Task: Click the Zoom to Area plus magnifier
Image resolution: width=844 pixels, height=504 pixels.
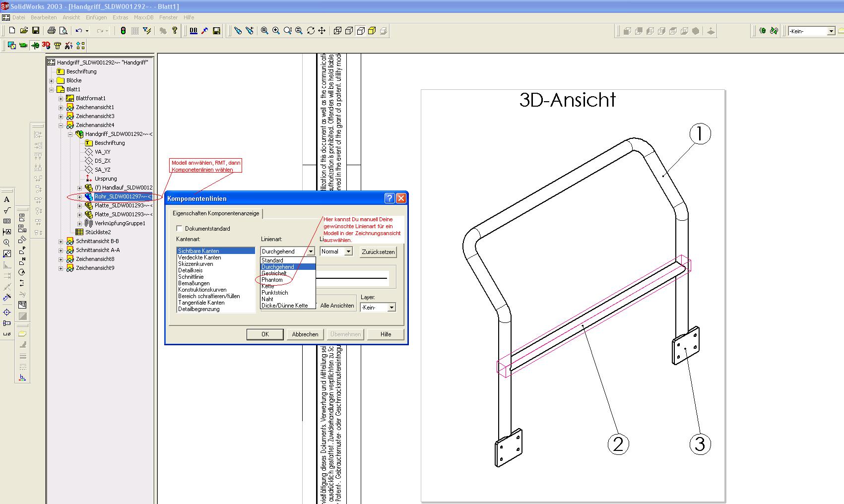Action: pyautogui.click(x=276, y=31)
